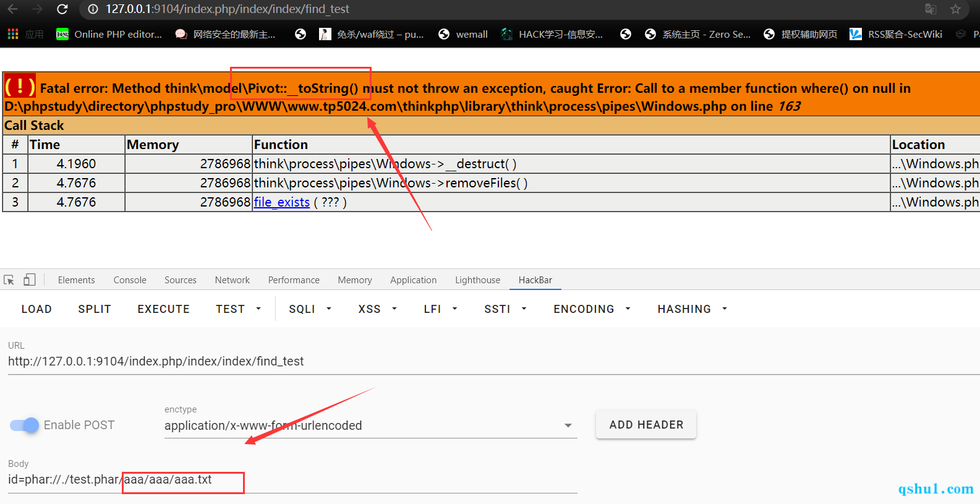Click the __destruct() call stack row
Viewport: 980px width, 504px height.
[x=491, y=164]
